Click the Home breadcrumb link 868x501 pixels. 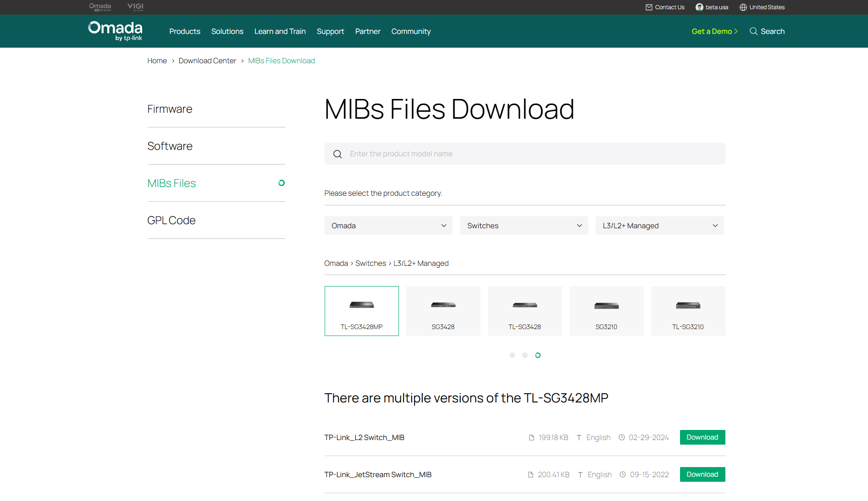[157, 61]
